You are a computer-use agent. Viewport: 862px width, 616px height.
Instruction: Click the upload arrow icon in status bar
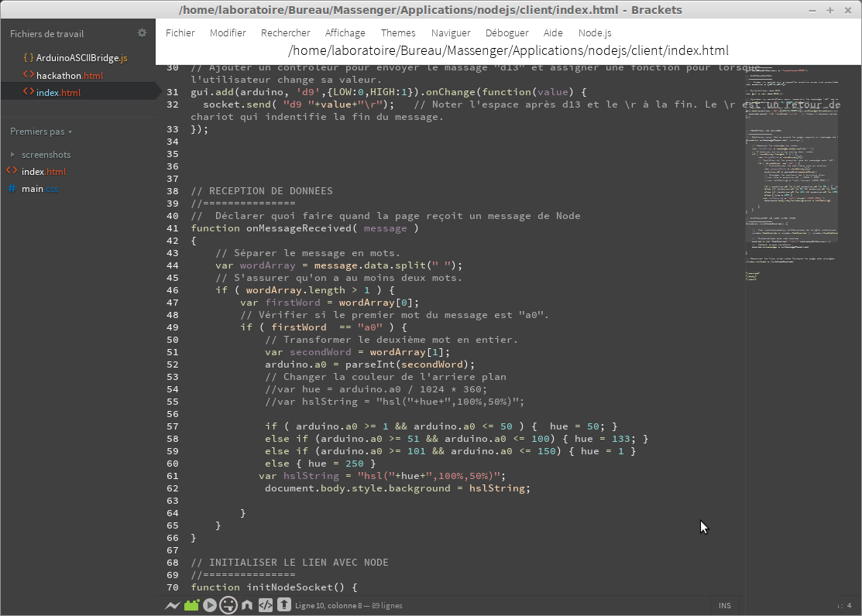point(283,605)
